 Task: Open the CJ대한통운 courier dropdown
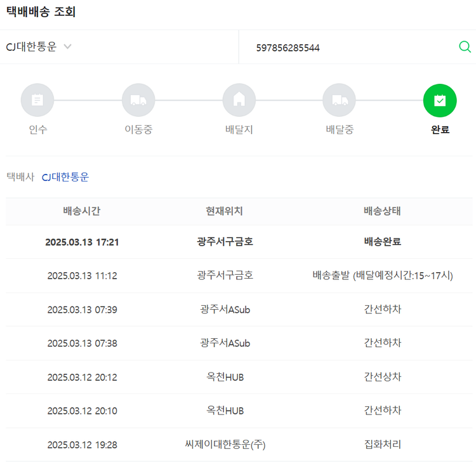(x=32, y=47)
